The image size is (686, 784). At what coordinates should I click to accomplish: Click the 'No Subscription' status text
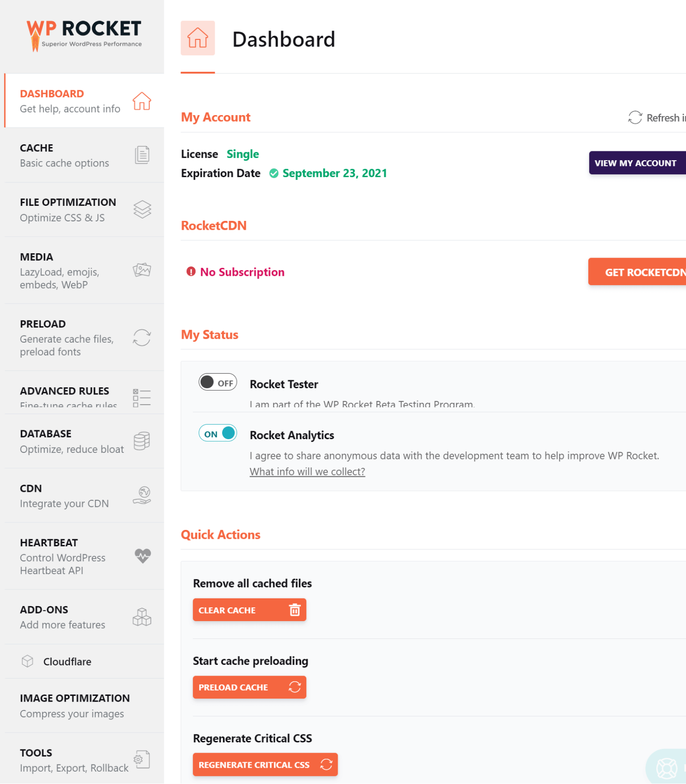242,272
